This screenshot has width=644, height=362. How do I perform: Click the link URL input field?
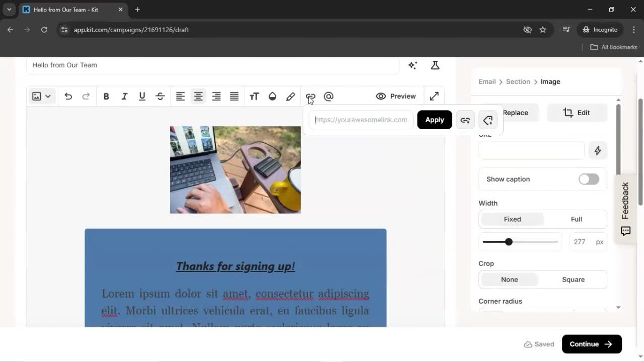coord(361,120)
